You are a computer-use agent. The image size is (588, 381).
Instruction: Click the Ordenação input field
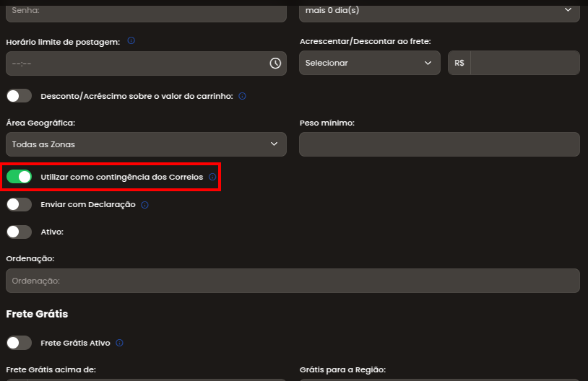coord(293,281)
